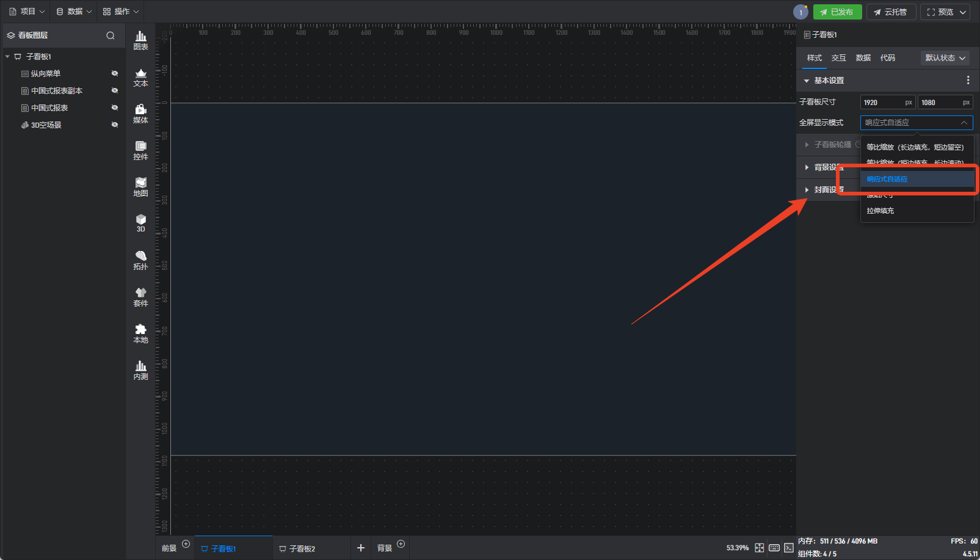Toggle visibility of 中国式报表副本 layer
The height and width of the screenshot is (560, 980).
[114, 90]
